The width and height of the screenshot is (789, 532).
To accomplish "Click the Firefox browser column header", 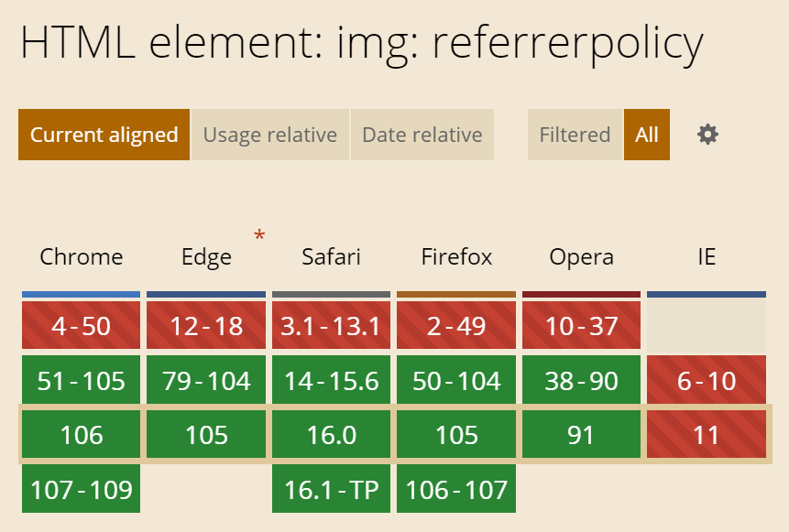I will pos(456,257).
